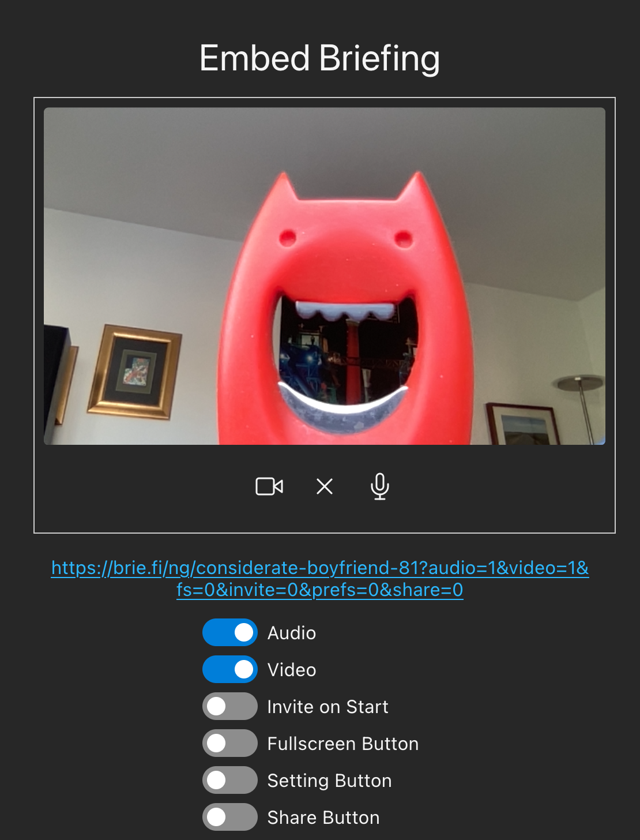Click the considerate-boyfriend-81 URL text
640x840 pixels.
319,579
